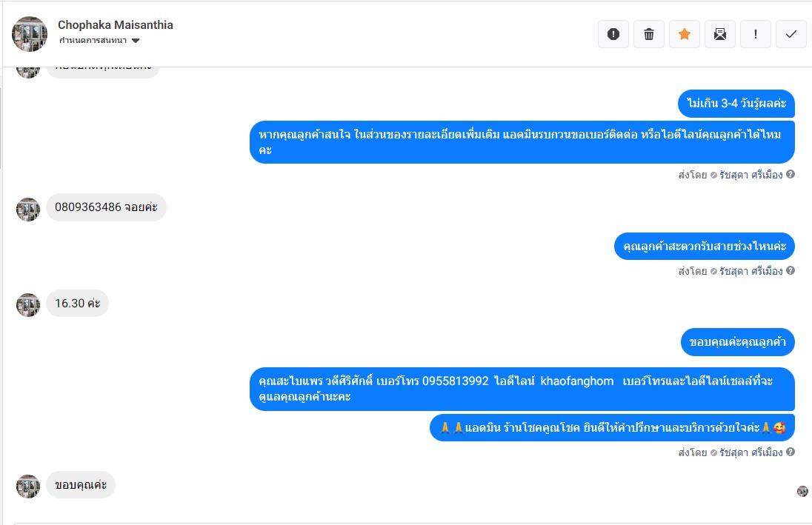Select the 0809363486 จอยค่ะ message bubble

[107, 207]
